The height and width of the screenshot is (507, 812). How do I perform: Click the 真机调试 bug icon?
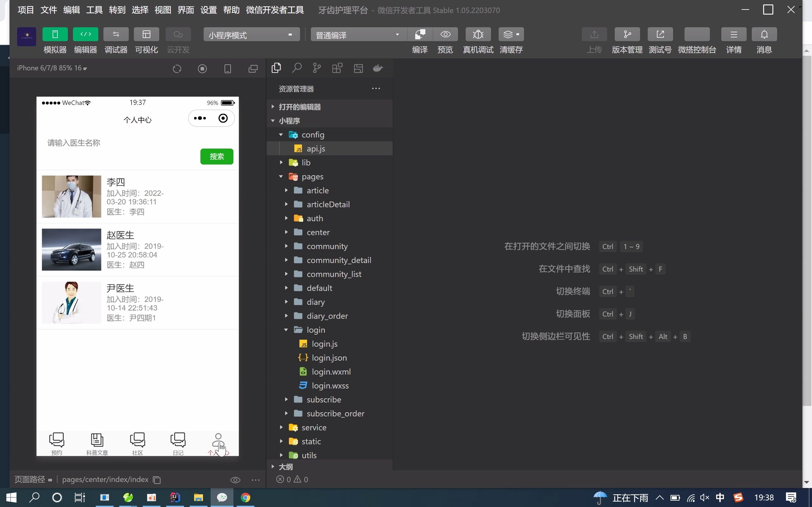pyautogui.click(x=478, y=34)
